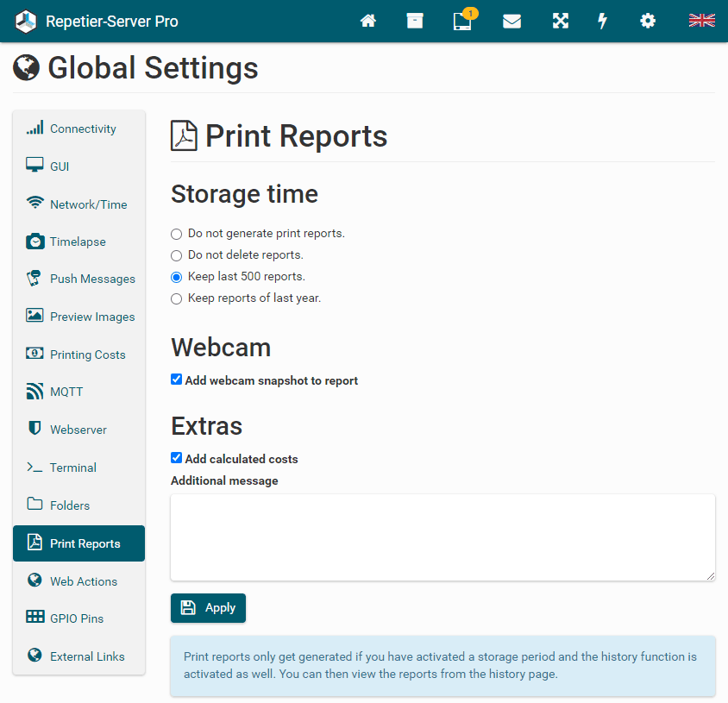Click the Repetier-Server logo icon
Screen dimensions: 728x703
pos(26,22)
